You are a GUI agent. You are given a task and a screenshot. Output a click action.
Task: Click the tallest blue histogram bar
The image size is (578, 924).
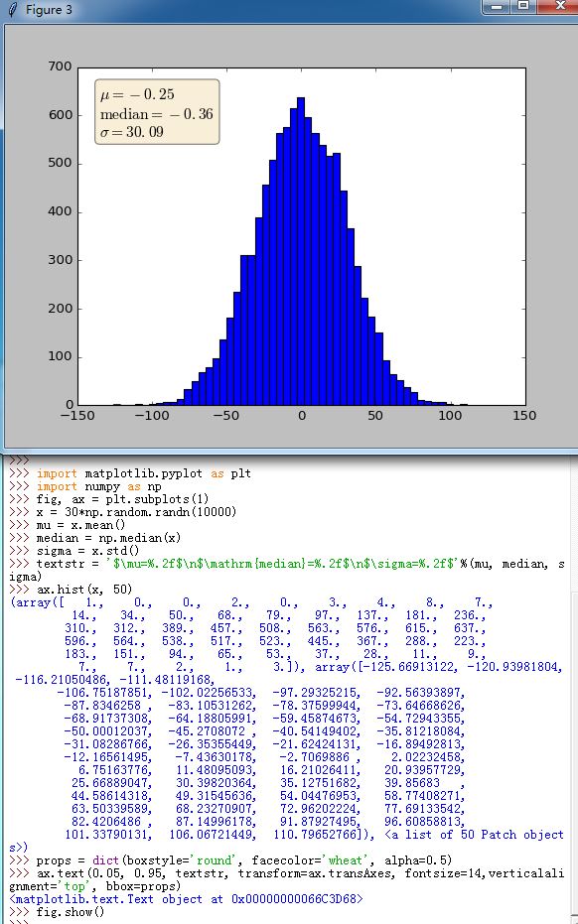point(301,251)
